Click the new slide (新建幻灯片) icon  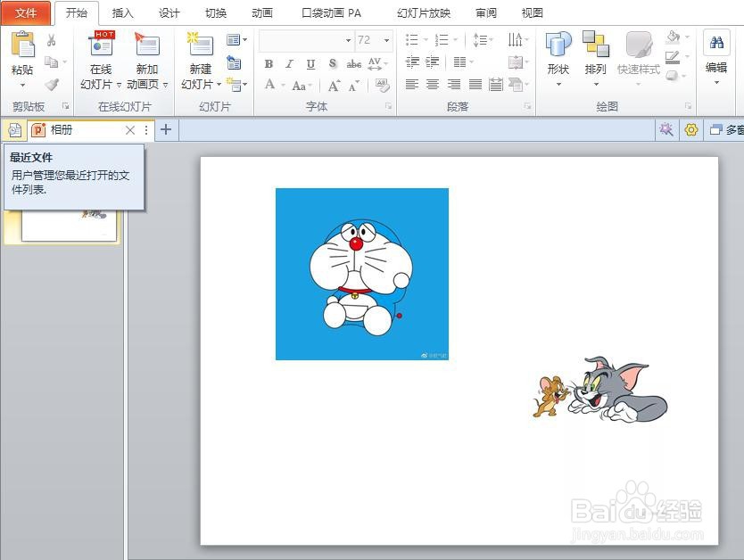pos(200,44)
